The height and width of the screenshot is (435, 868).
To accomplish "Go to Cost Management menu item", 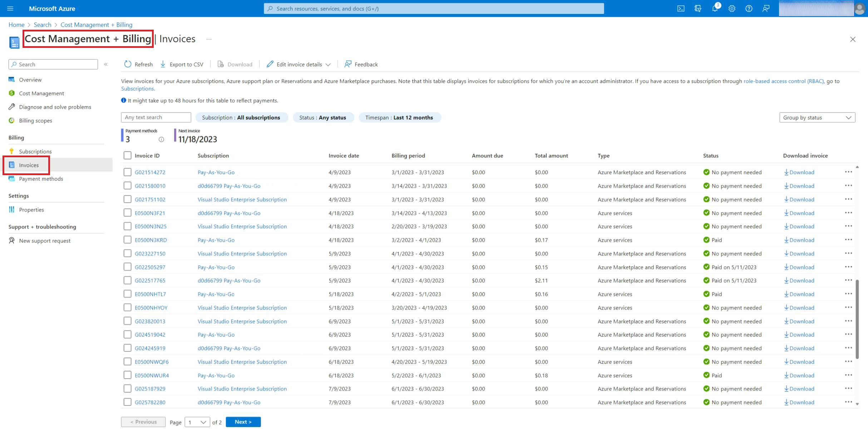I will (x=41, y=93).
